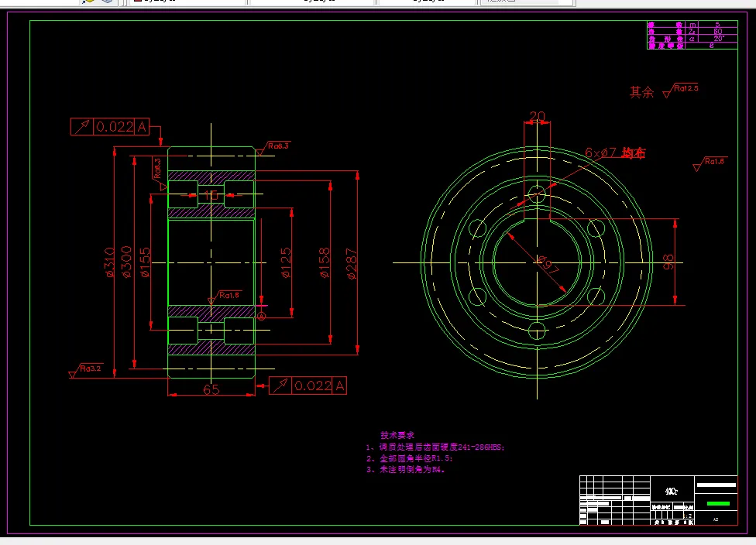Select the 技术要求 heading text
This screenshot has height=545, width=756.
coord(397,434)
